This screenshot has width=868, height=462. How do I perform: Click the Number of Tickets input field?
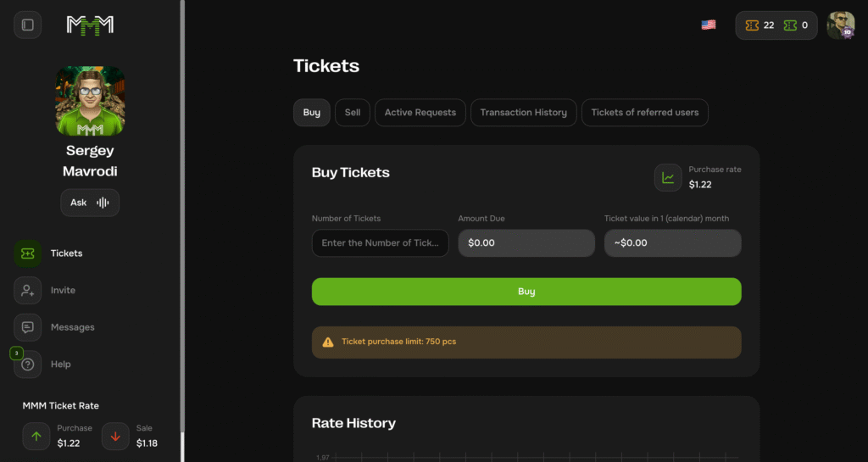click(x=380, y=243)
